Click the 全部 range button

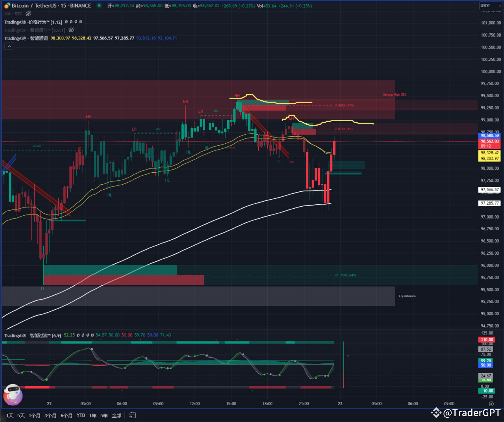tap(116, 415)
